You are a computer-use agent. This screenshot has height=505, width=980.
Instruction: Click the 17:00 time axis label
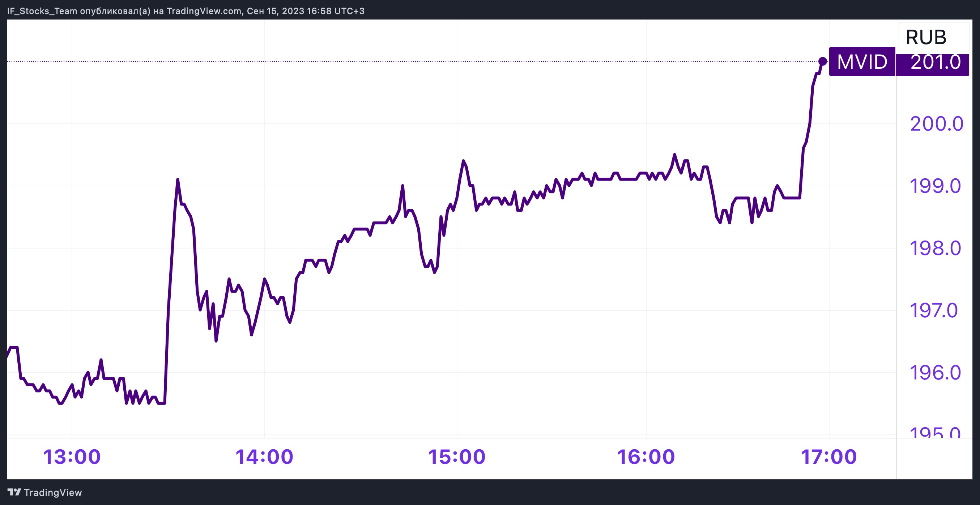point(828,457)
